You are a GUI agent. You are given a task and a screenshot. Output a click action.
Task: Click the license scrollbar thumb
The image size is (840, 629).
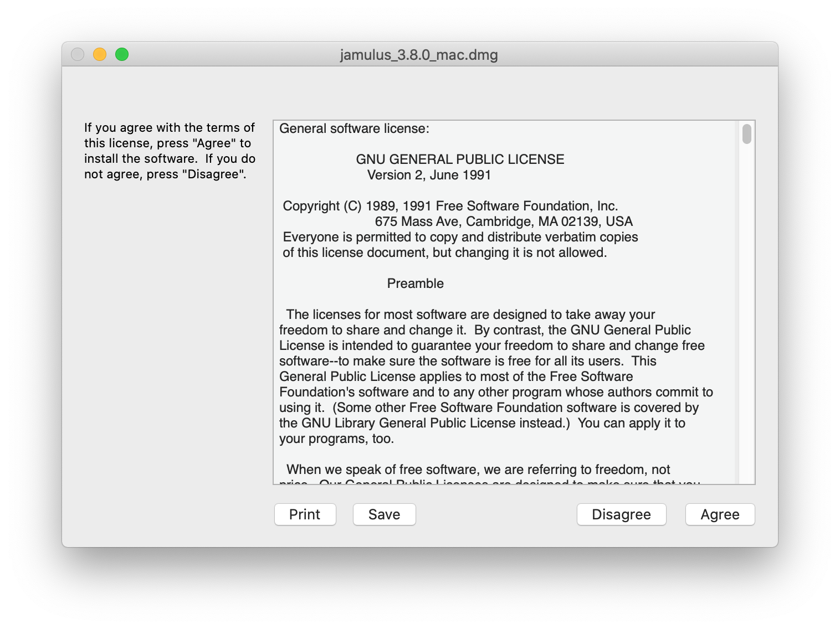pos(746,134)
